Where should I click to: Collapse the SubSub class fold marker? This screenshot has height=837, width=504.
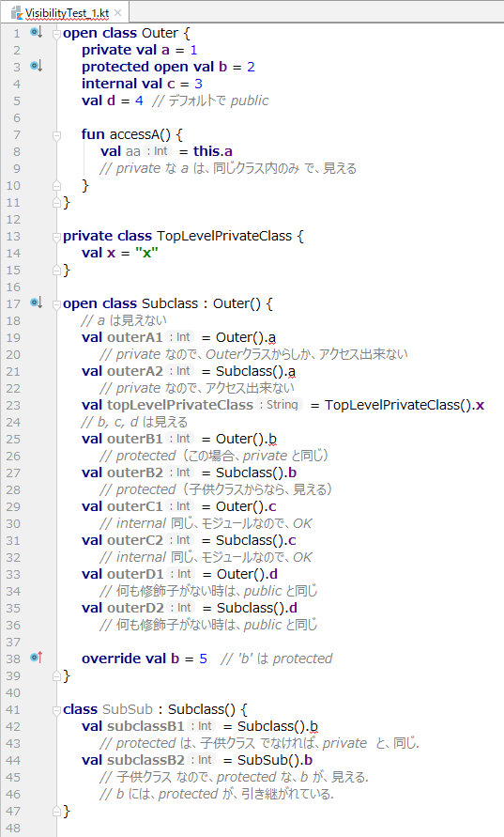(x=56, y=710)
